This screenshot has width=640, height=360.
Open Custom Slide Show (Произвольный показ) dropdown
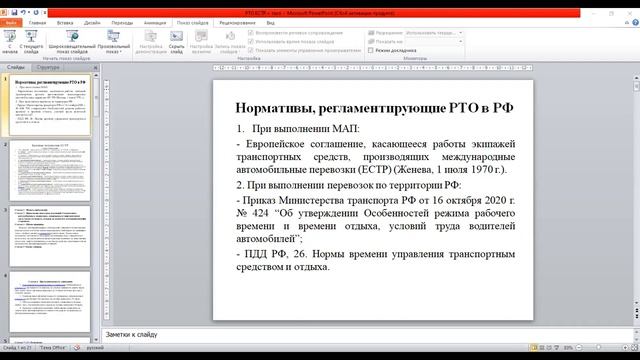(x=113, y=42)
